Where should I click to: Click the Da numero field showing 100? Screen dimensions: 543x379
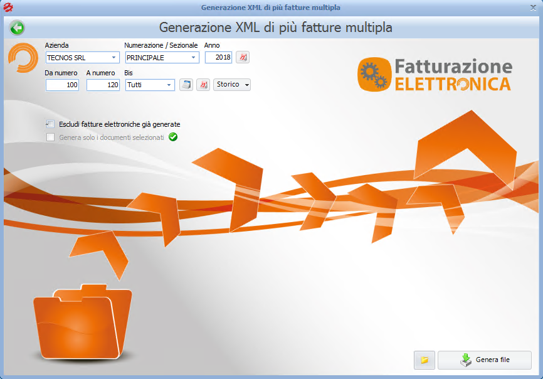coord(62,85)
